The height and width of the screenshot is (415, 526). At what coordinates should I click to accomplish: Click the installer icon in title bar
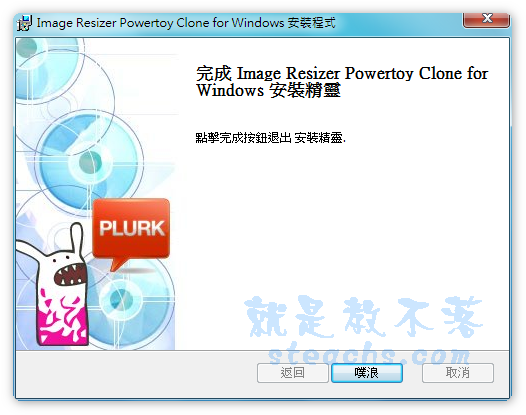click(x=24, y=23)
